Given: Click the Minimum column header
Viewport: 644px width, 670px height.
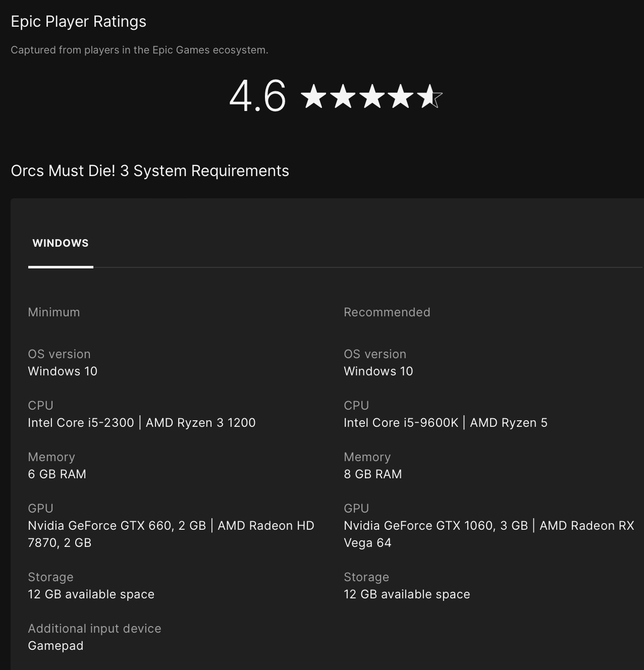Looking at the screenshot, I should pyautogui.click(x=54, y=312).
